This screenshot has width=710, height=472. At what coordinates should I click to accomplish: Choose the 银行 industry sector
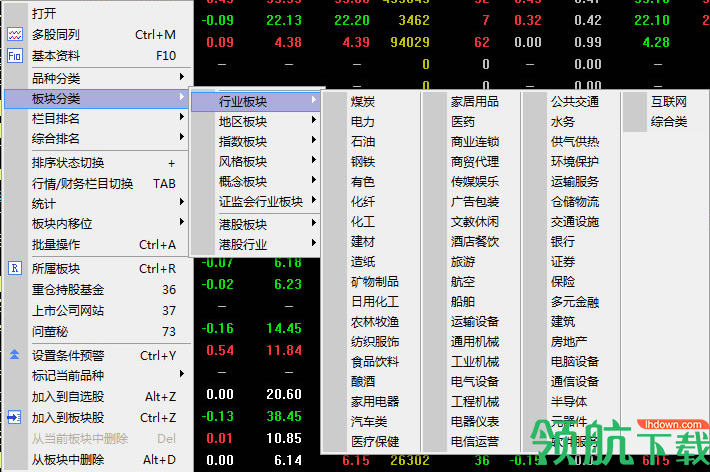coord(563,241)
